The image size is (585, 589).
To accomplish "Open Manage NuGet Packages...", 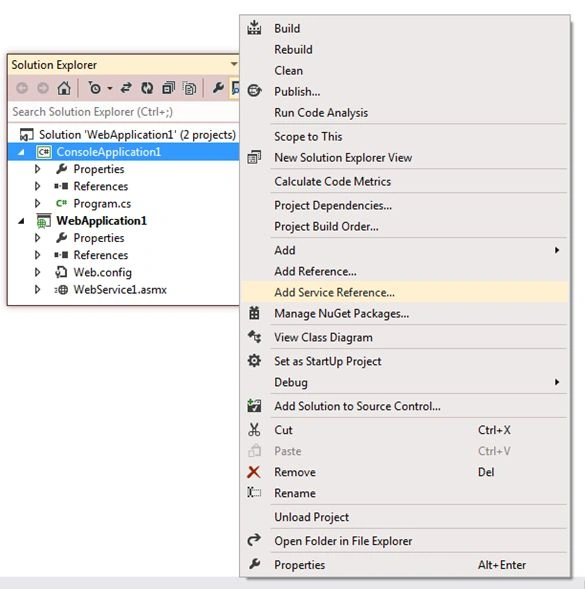I will tap(405, 313).
